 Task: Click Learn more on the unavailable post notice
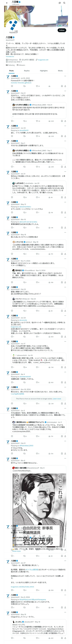click(57, 399)
